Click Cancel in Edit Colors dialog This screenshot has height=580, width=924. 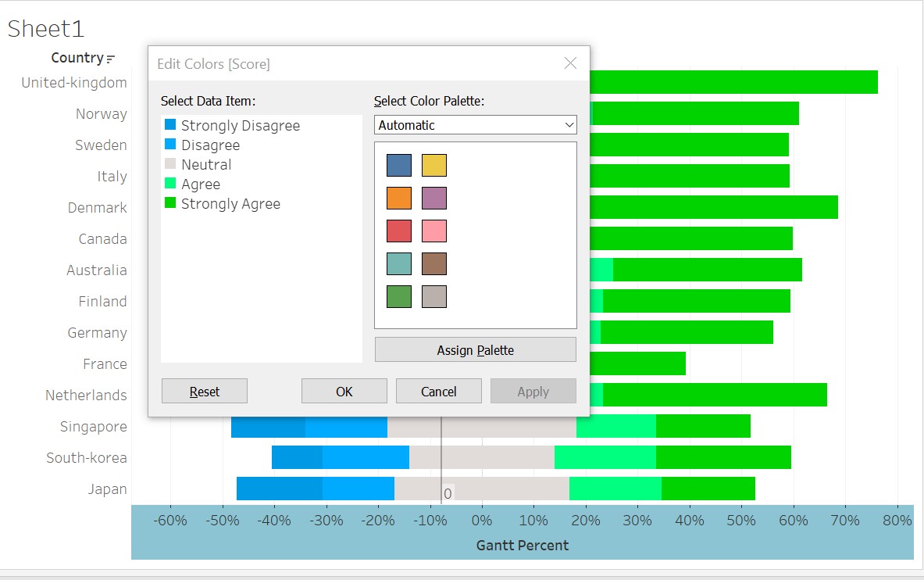(439, 392)
